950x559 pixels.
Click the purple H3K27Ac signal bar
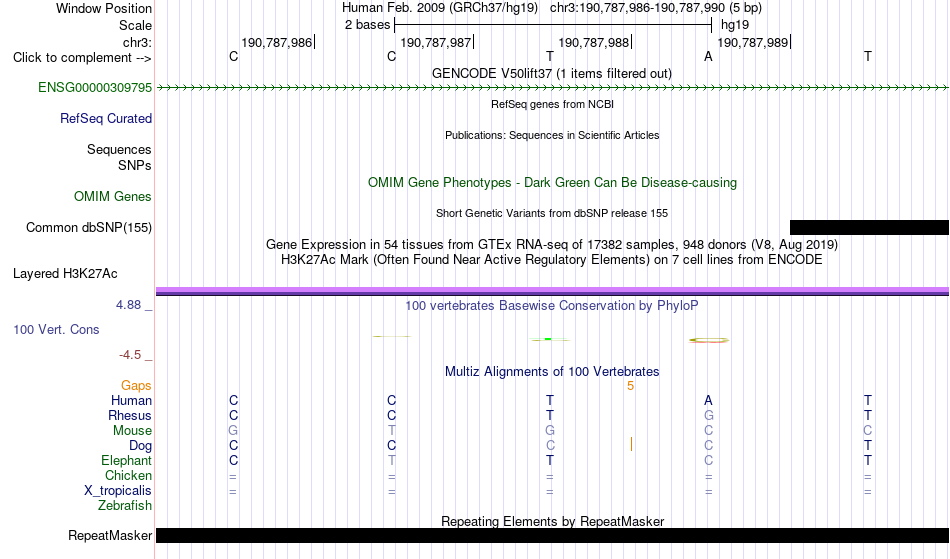click(553, 291)
